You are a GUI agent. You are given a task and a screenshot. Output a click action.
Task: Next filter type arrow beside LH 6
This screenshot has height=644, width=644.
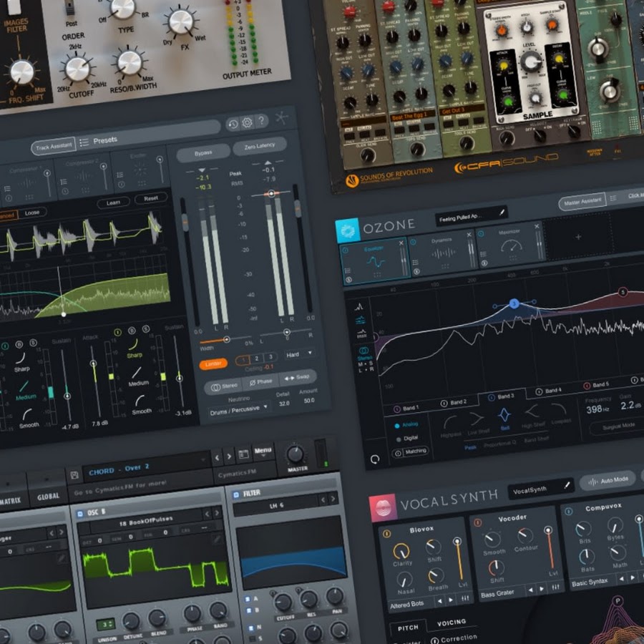(x=333, y=499)
